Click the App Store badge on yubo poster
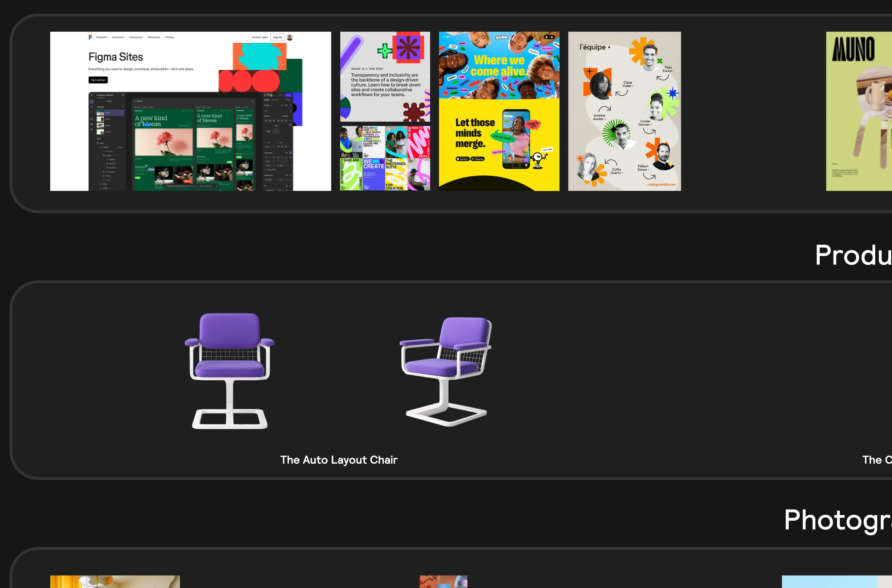This screenshot has width=892, height=588. tap(462, 159)
